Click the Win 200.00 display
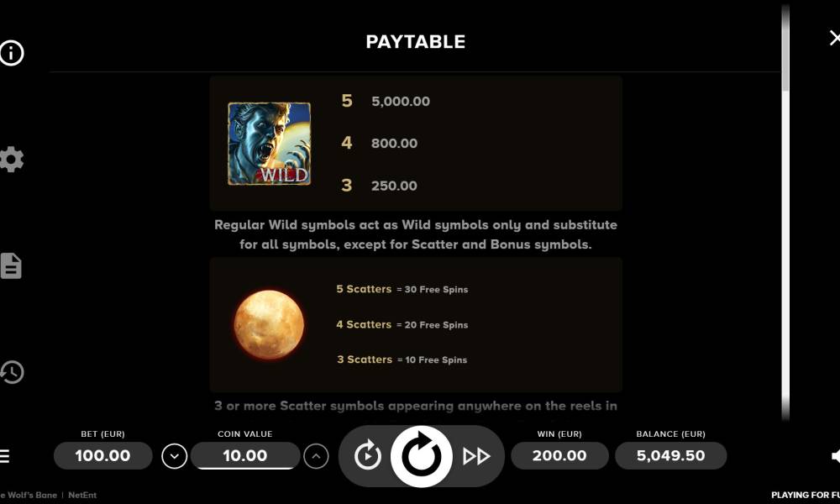Image resolution: width=840 pixels, height=504 pixels. pyautogui.click(x=559, y=456)
